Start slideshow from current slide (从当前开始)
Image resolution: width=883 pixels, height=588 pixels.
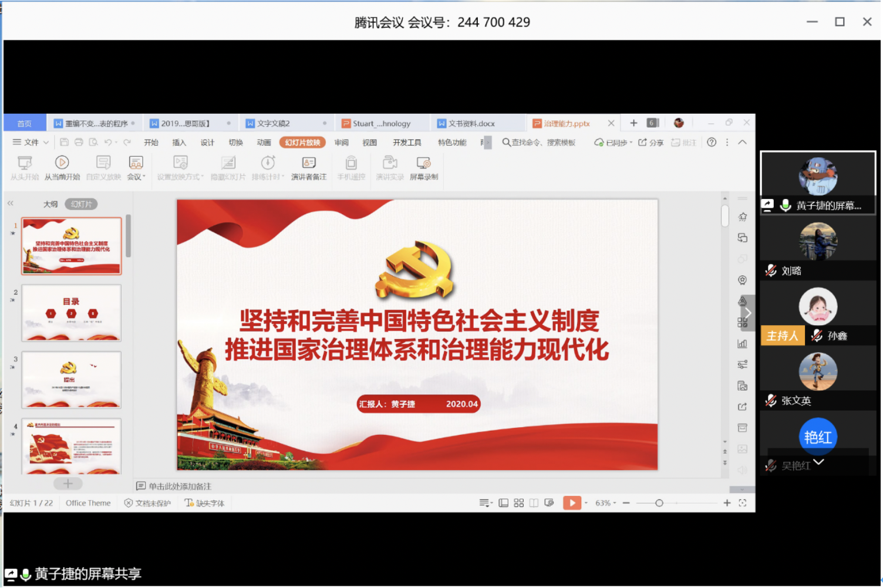pyautogui.click(x=62, y=168)
